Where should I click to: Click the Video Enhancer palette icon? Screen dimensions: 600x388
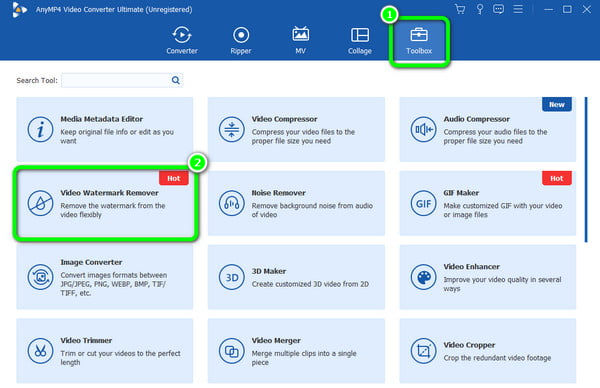pyautogui.click(x=423, y=277)
